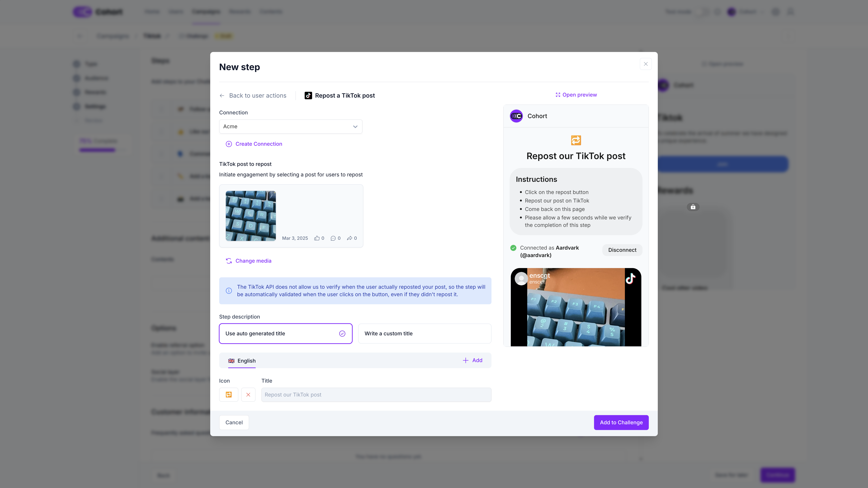Remove the step icon with red X
This screenshot has height=488, width=868.
248,395
